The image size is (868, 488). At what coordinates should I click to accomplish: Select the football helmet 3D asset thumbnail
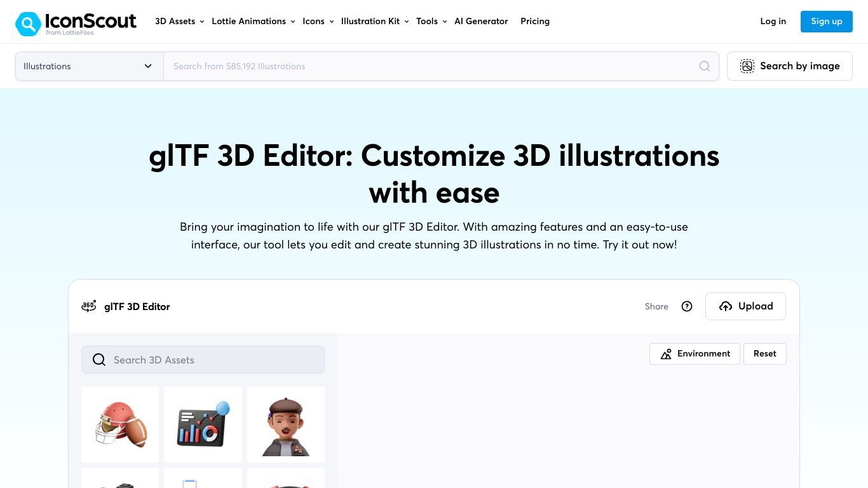coord(120,424)
